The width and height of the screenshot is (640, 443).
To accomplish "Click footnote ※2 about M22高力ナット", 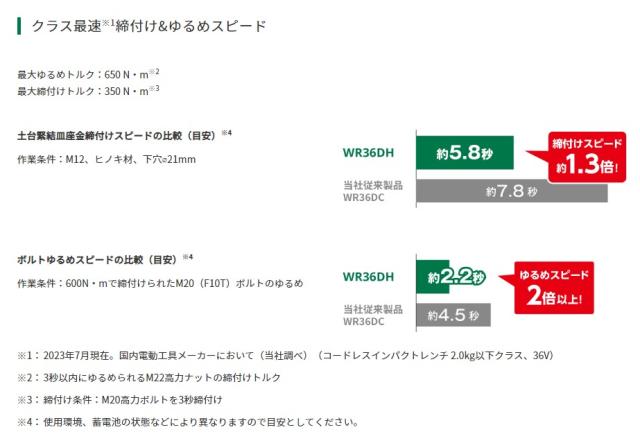I will coord(149,377).
